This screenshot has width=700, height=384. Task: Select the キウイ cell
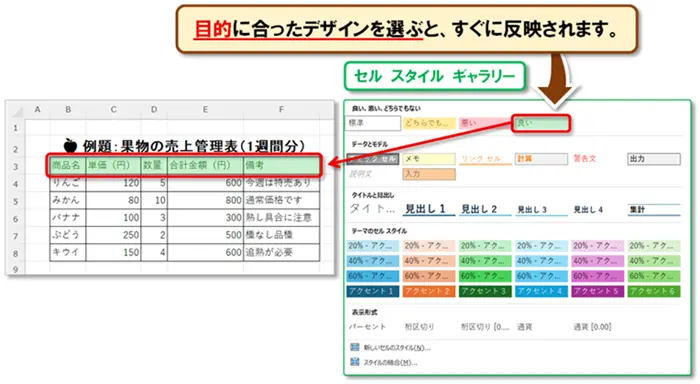pos(68,253)
